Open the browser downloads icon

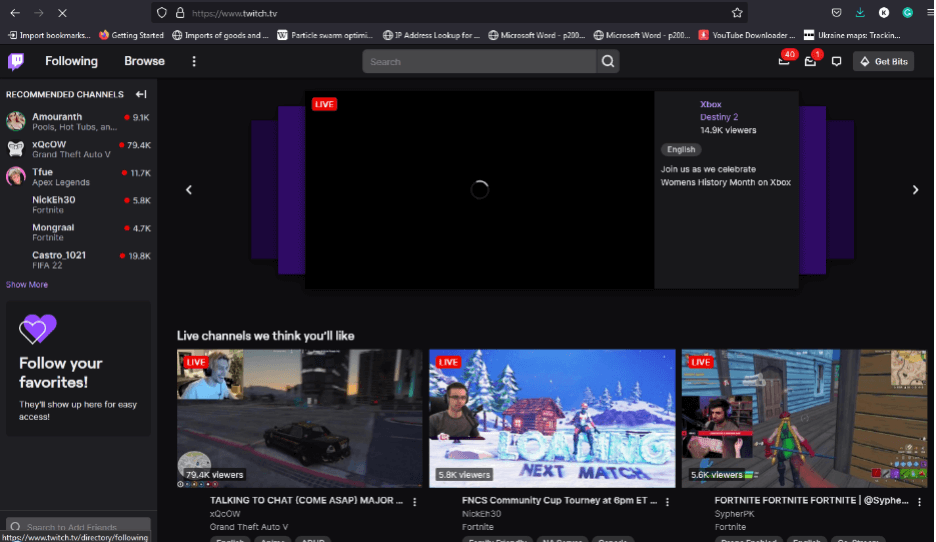(x=860, y=13)
